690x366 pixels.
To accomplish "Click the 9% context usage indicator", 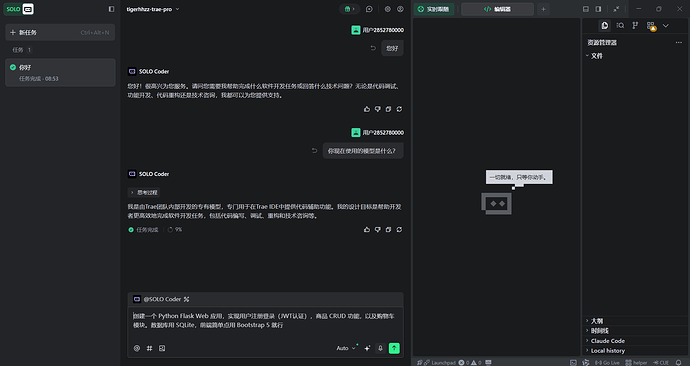I will [175, 230].
